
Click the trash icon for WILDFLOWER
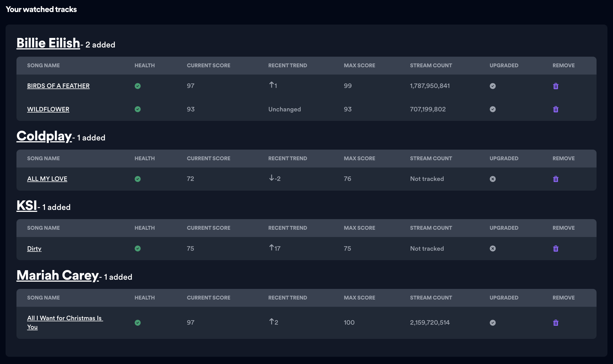point(556,109)
